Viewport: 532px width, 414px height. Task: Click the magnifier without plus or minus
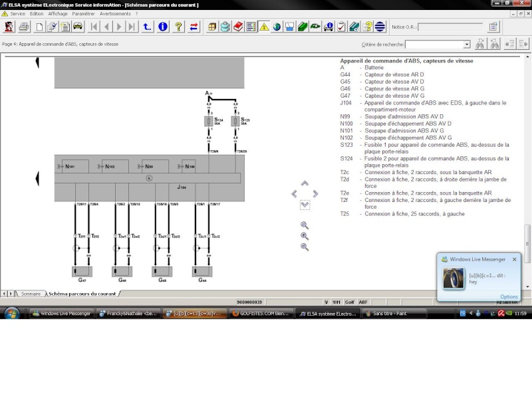[305, 225]
